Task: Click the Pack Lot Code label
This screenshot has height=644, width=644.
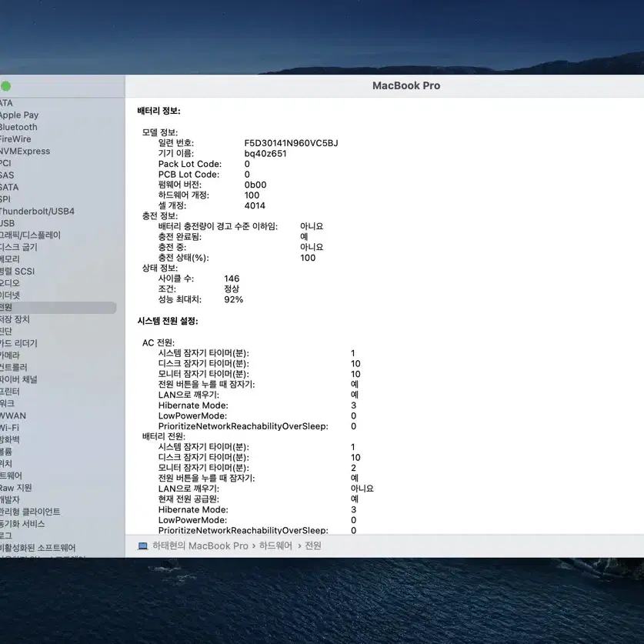Action: (x=190, y=165)
